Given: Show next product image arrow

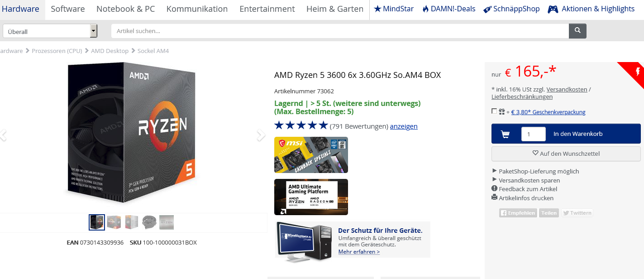Looking at the screenshot, I should pos(261,135).
